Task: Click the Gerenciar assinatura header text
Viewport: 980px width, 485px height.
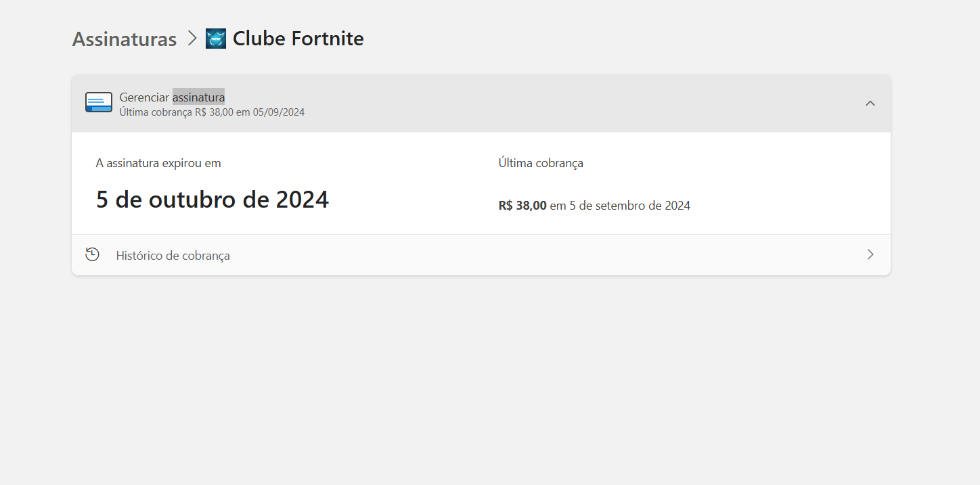Action: coord(172,97)
